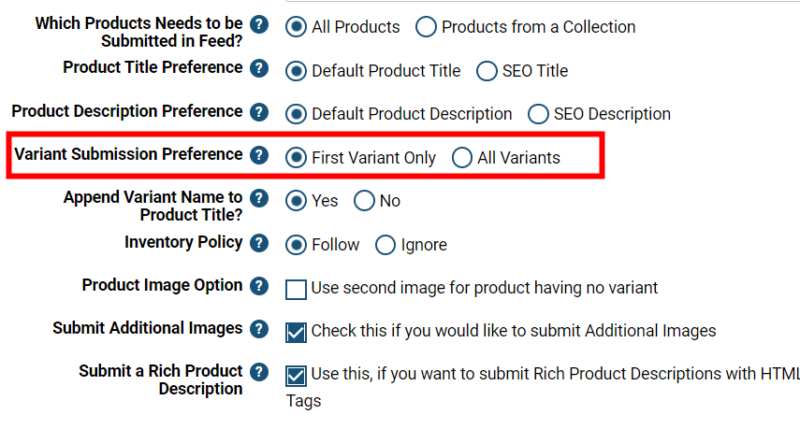Viewport: 800px width, 429px height.
Task: Select First Variant Only radio button
Action: pyautogui.click(x=296, y=158)
